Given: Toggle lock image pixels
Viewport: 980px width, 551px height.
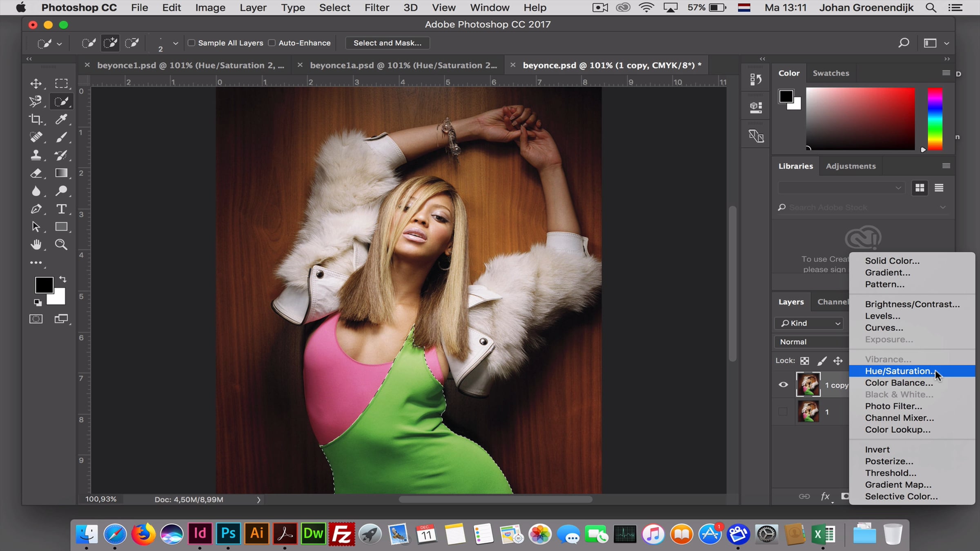Looking at the screenshot, I should click(822, 361).
